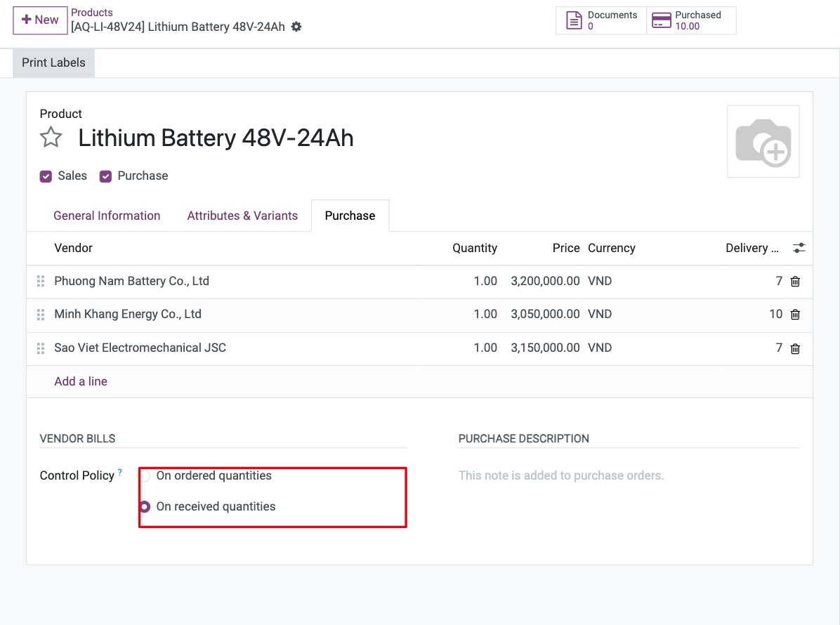Mark product as favorite with star icon
Viewport: 840px width, 625px height.
[x=51, y=137]
